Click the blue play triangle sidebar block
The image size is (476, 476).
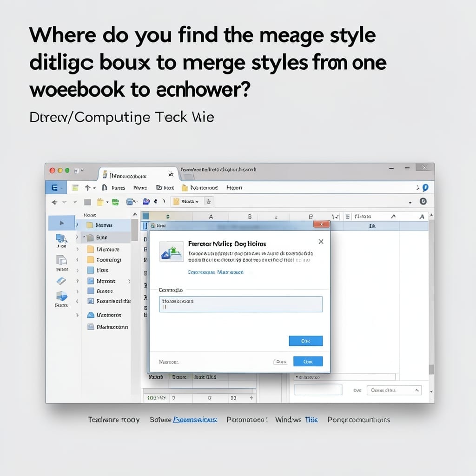pos(62,223)
